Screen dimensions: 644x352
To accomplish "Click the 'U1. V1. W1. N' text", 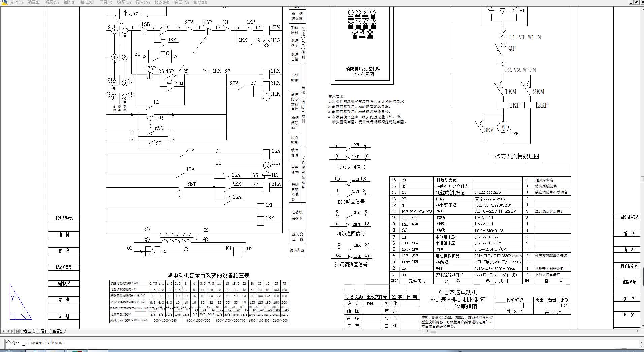I will pyautogui.click(x=525, y=37).
